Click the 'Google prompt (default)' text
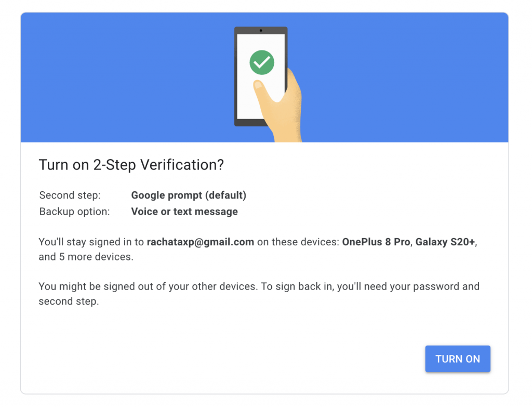 [x=189, y=195]
